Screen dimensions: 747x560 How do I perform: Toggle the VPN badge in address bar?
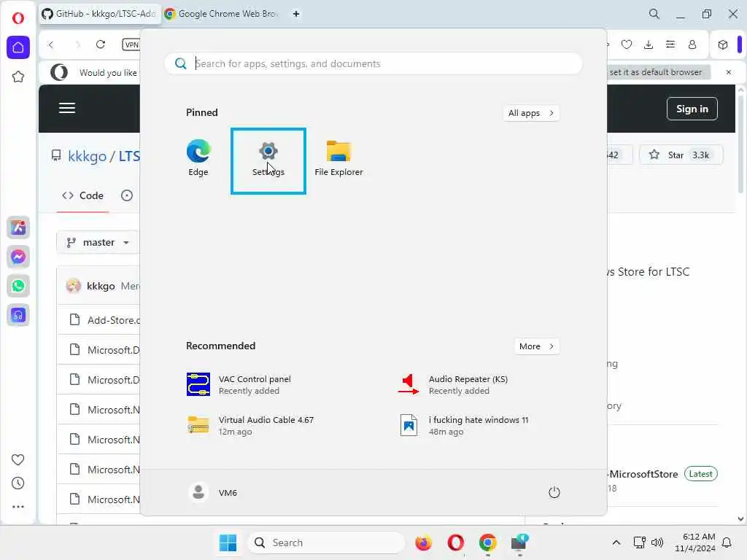(131, 44)
